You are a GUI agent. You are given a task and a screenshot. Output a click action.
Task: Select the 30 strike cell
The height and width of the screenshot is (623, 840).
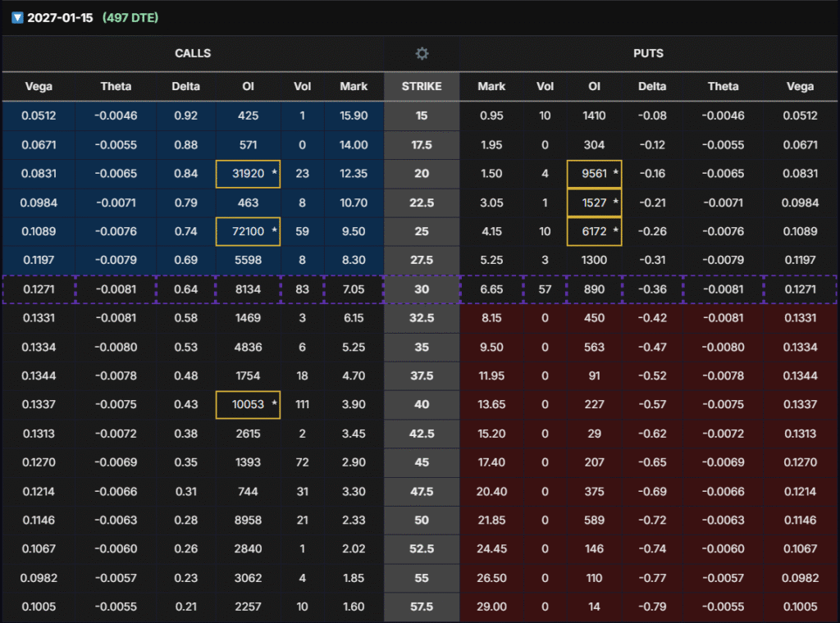click(x=422, y=289)
